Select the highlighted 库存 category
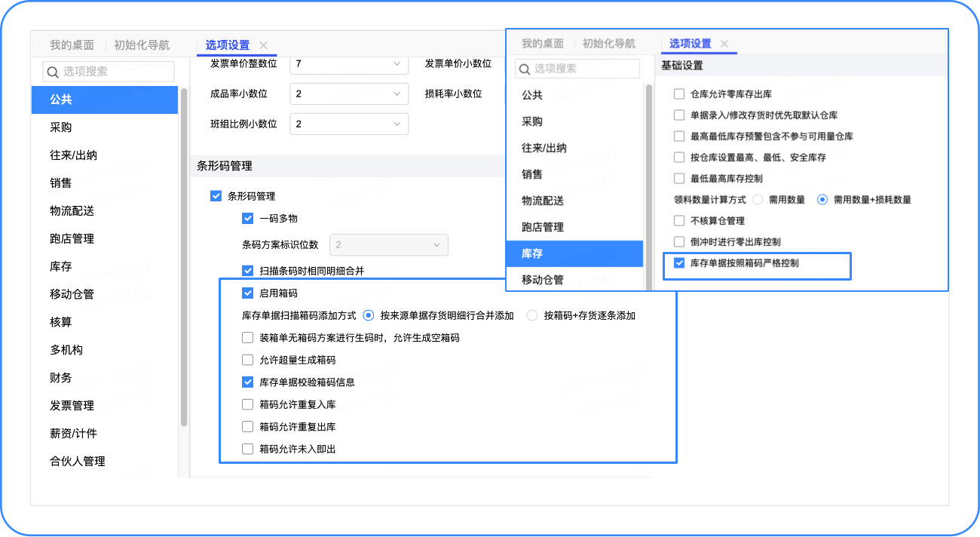The height and width of the screenshot is (537, 980). [x=532, y=254]
